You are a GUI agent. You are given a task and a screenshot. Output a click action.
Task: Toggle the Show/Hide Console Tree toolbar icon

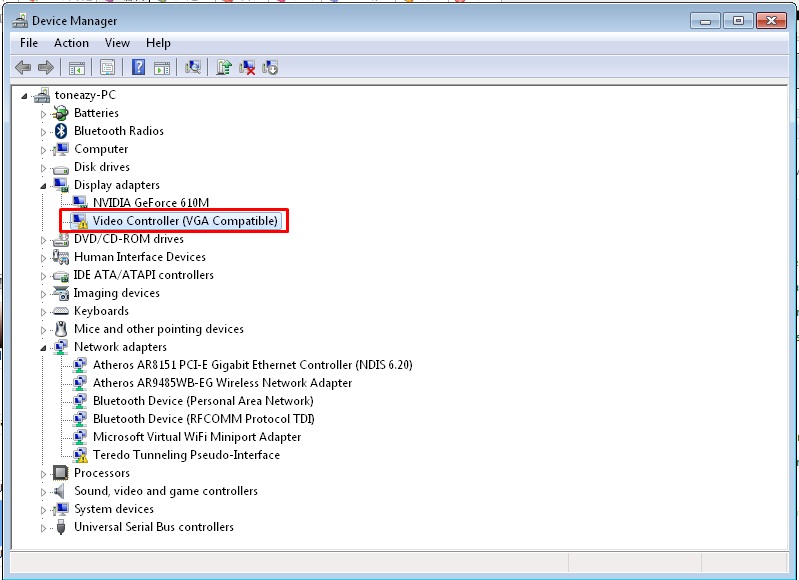pos(76,67)
